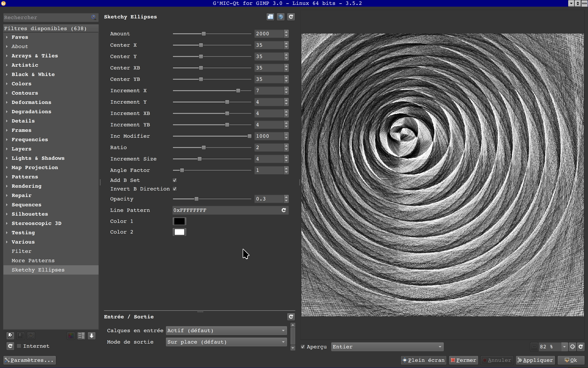Select the More Patterns filter

[33, 260]
